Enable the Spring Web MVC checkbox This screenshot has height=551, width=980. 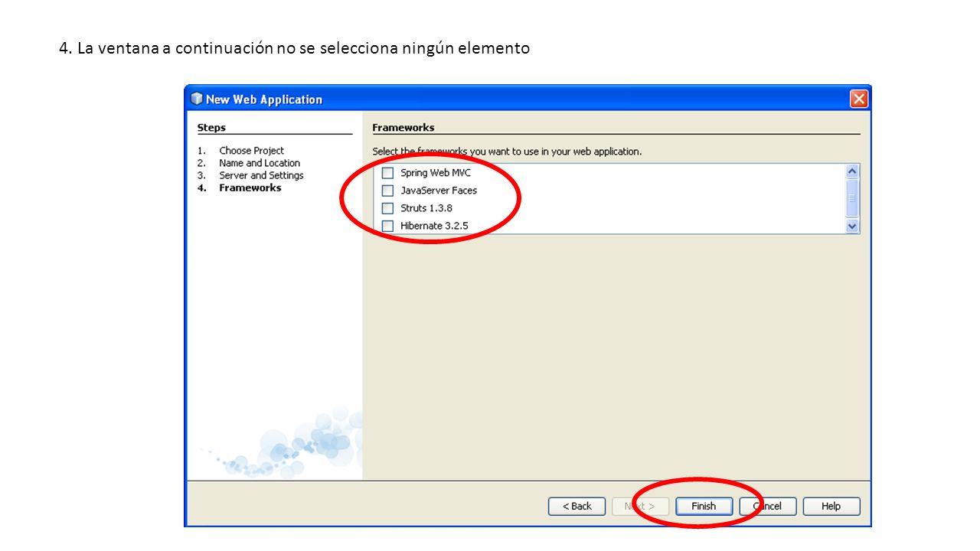tap(387, 173)
